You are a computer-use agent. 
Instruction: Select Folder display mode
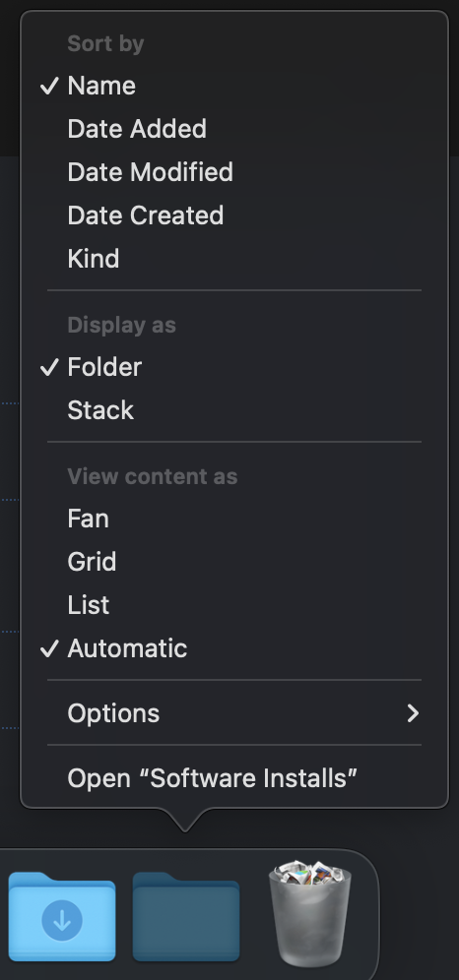234,367
